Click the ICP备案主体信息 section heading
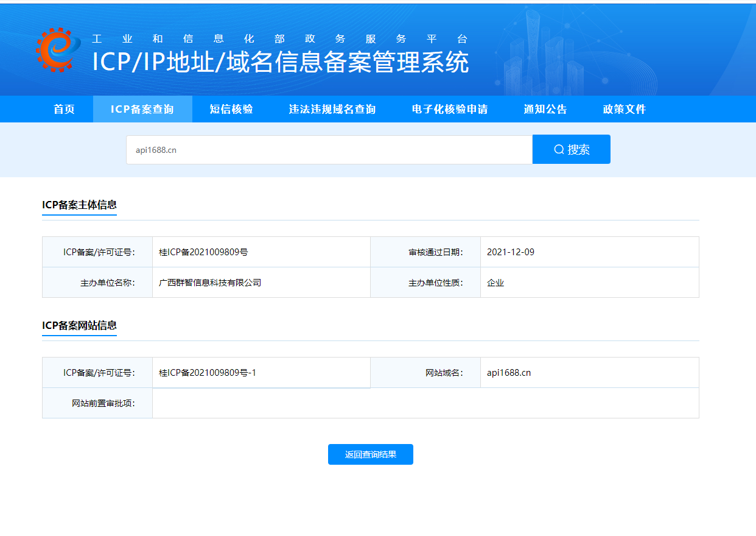 (x=79, y=205)
